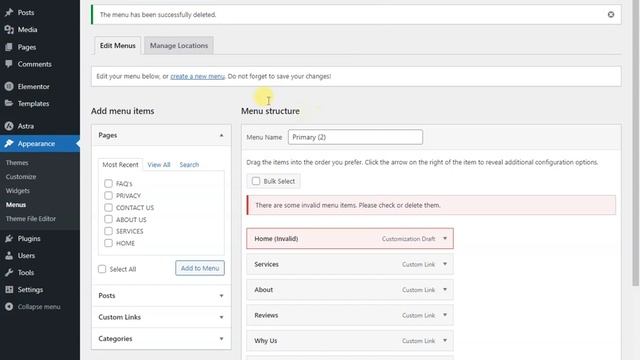Click the Elementor icon in sidebar
The image size is (640, 360).
click(x=9, y=86)
